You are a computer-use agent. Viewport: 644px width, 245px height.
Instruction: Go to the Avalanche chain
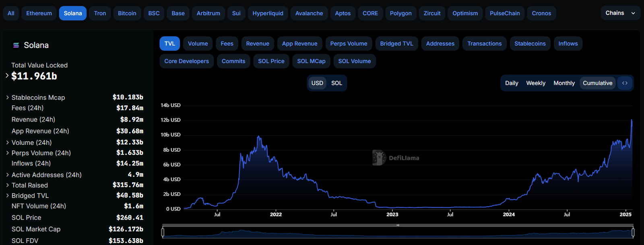[309, 13]
